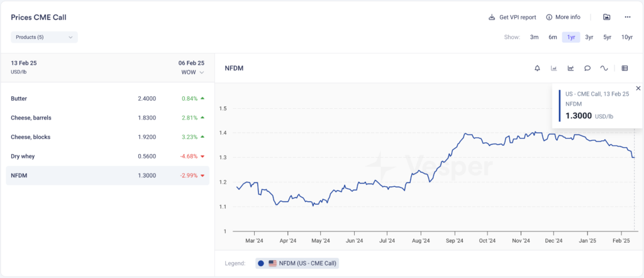The image size is (644, 278).
Task: Click the image folder icon
Action: click(x=606, y=17)
